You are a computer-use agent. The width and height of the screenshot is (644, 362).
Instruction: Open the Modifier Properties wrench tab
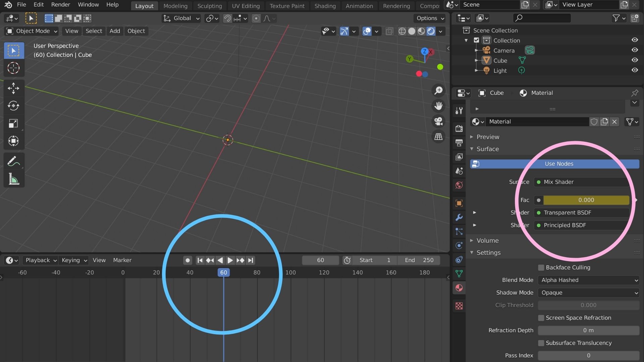click(459, 217)
